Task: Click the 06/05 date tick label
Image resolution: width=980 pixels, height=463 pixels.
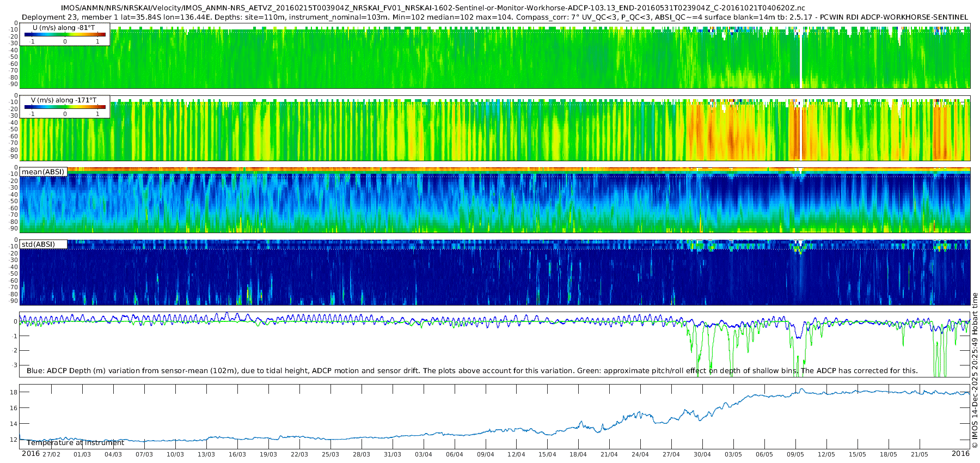Action: 764,454
